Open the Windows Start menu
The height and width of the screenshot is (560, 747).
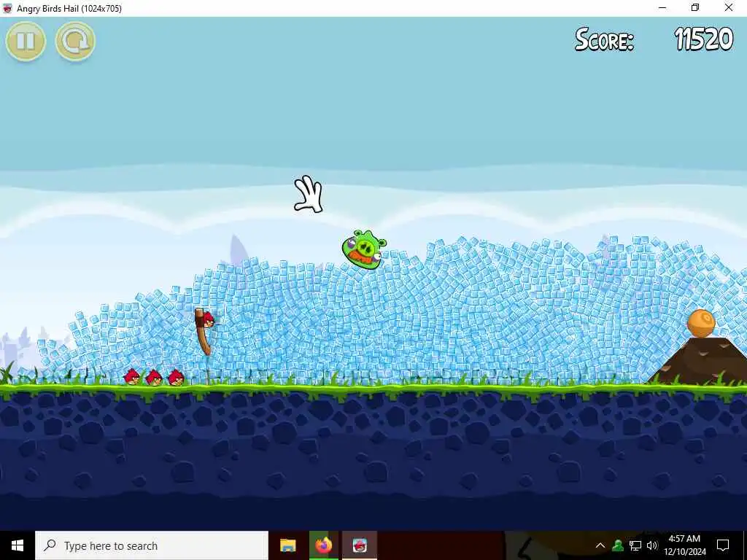pyautogui.click(x=18, y=545)
